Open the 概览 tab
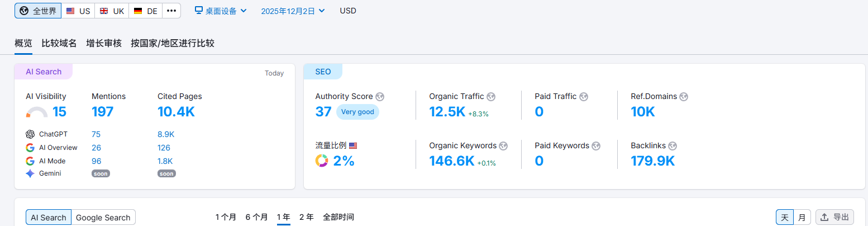Viewport: 868px width, 226px height. tap(23, 43)
